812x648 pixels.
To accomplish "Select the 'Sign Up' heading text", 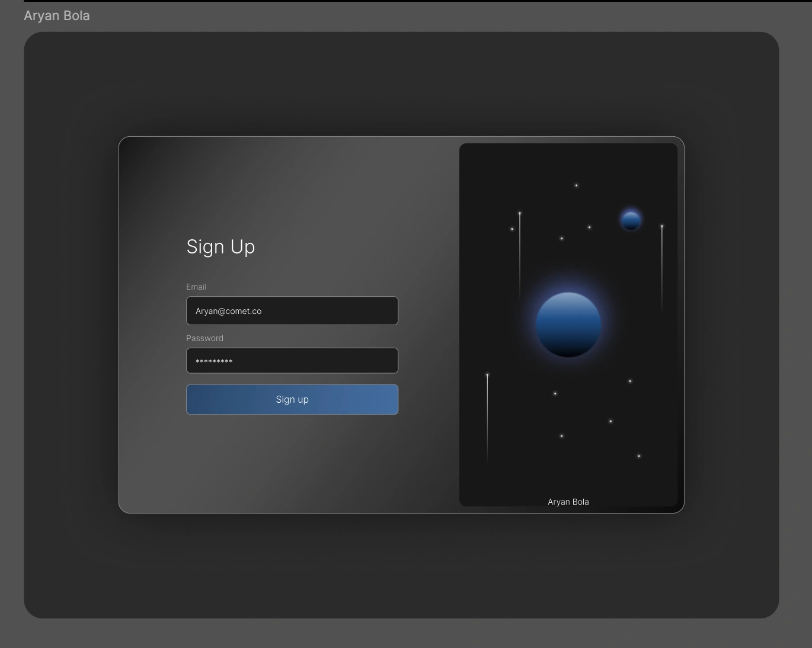I will (x=220, y=246).
